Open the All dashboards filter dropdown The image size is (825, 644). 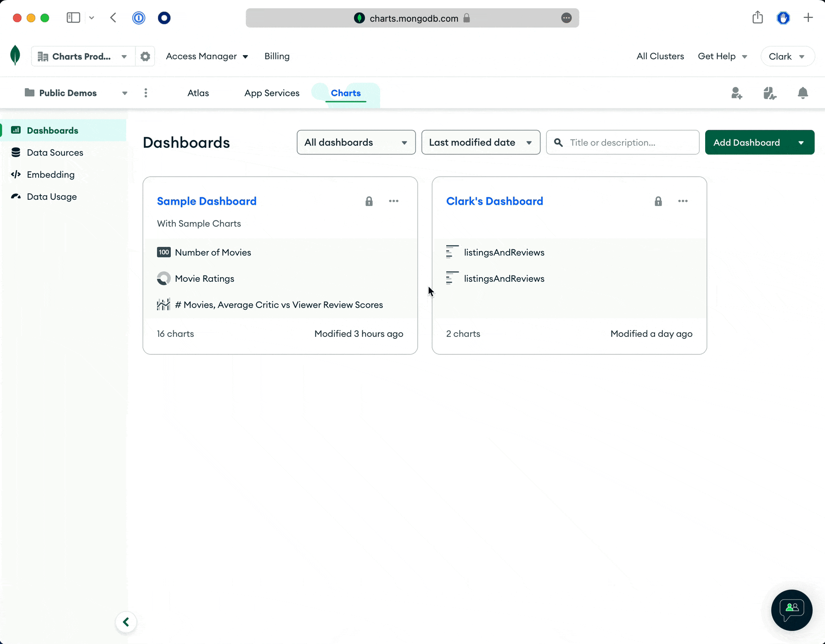tap(356, 142)
